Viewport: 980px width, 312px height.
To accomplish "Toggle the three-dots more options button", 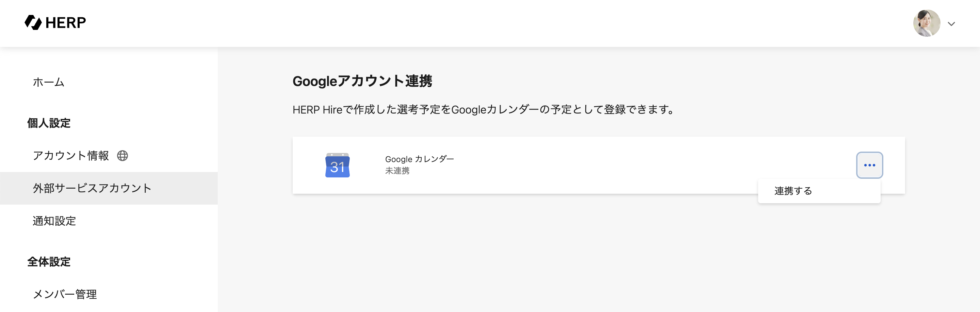I will click(x=869, y=165).
